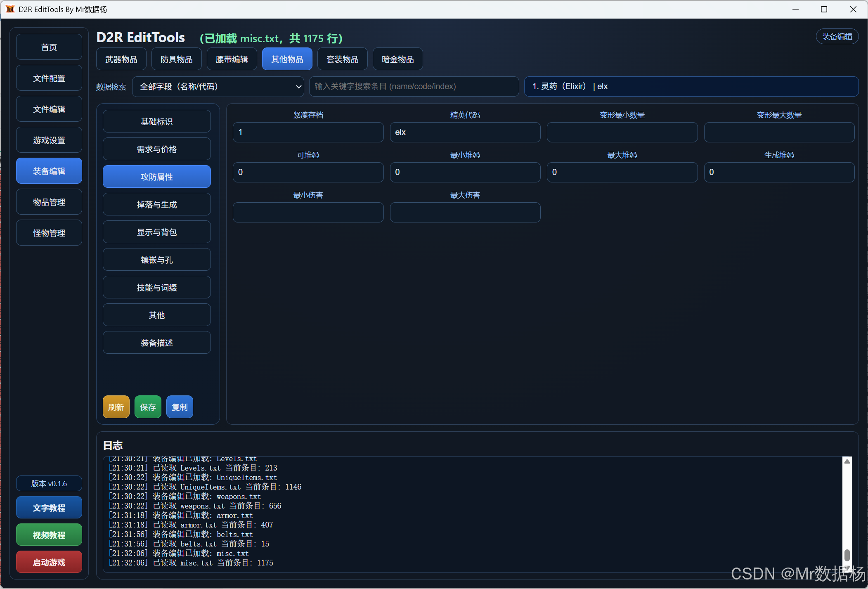The height and width of the screenshot is (589, 868).
Task: Switch to the 武器物品 tab
Action: click(121, 59)
